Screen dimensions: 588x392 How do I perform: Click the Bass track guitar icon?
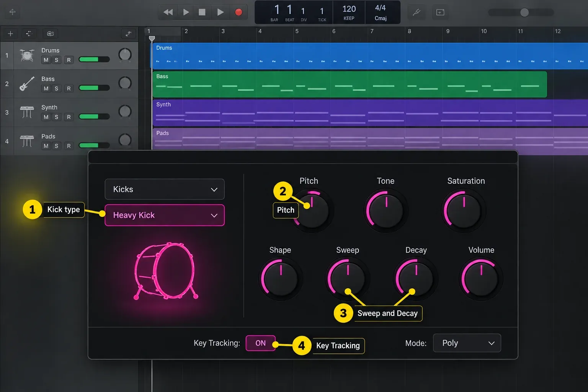pos(27,84)
